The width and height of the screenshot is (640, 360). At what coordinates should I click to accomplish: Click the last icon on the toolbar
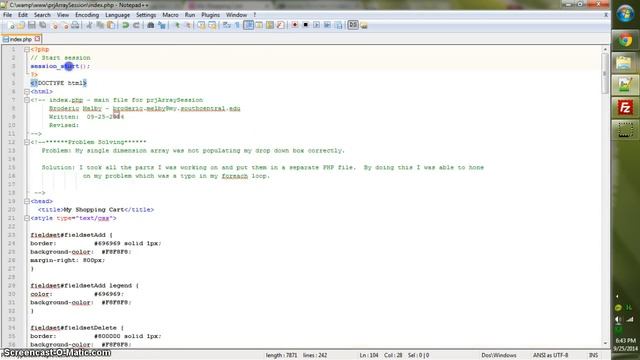(364, 25)
